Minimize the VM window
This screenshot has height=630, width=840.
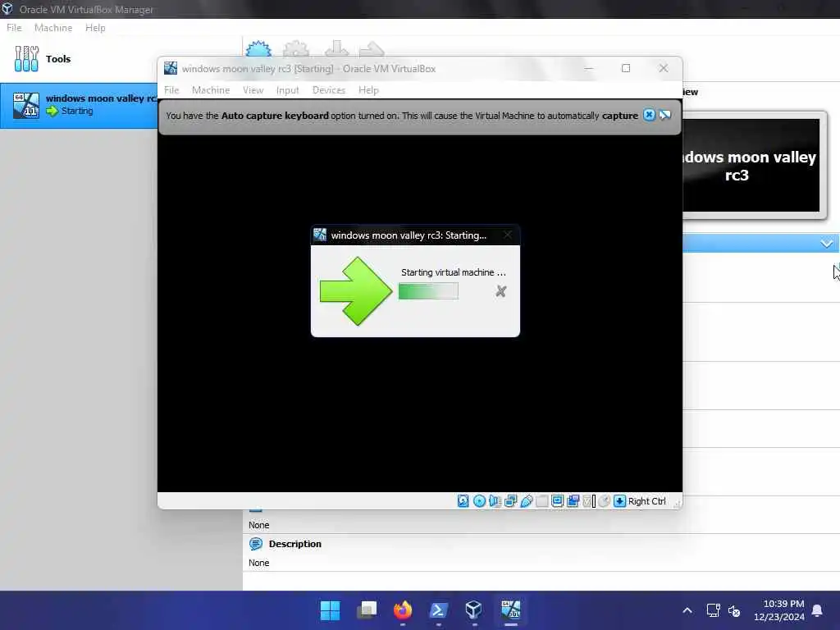[x=588, y=68]
